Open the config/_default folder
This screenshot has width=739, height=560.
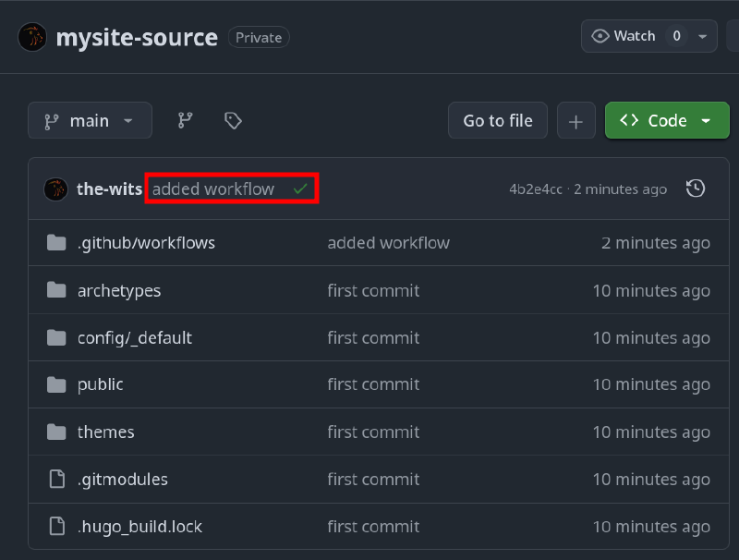[x=135, y=337]
